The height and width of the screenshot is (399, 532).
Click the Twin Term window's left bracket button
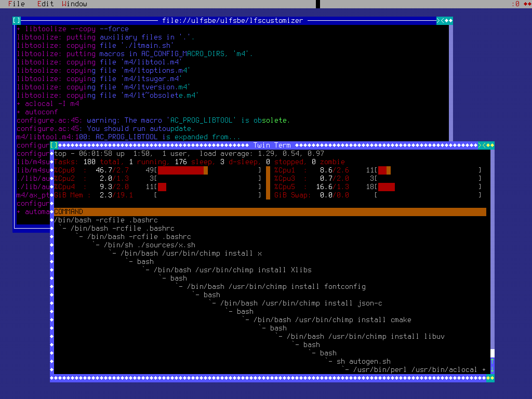(54, 145)
